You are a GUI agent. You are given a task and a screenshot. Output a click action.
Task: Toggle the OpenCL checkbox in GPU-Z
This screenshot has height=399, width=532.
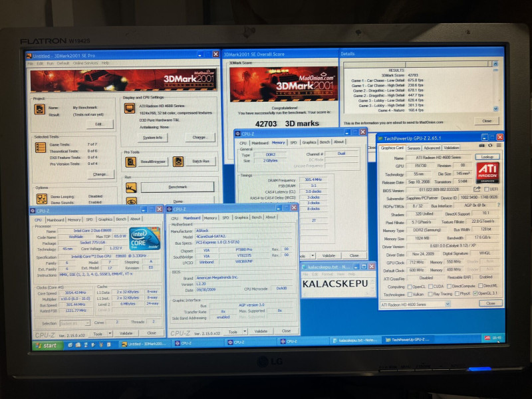pyautogui.click(x=410, y=287)
